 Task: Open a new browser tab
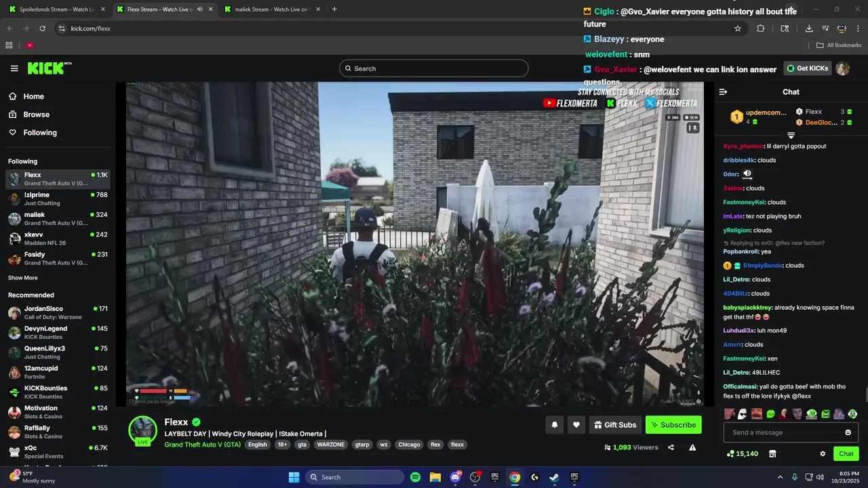(x=334, y=9)
